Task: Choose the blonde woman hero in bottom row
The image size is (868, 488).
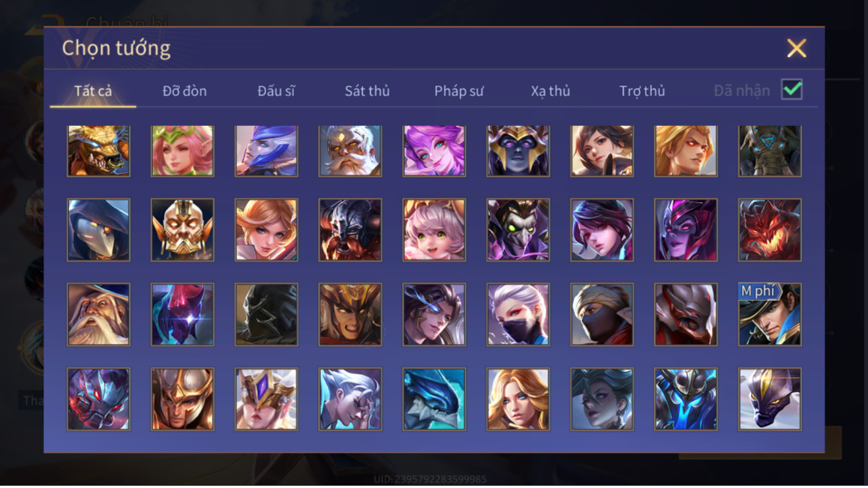Action: tap(518, 399)
